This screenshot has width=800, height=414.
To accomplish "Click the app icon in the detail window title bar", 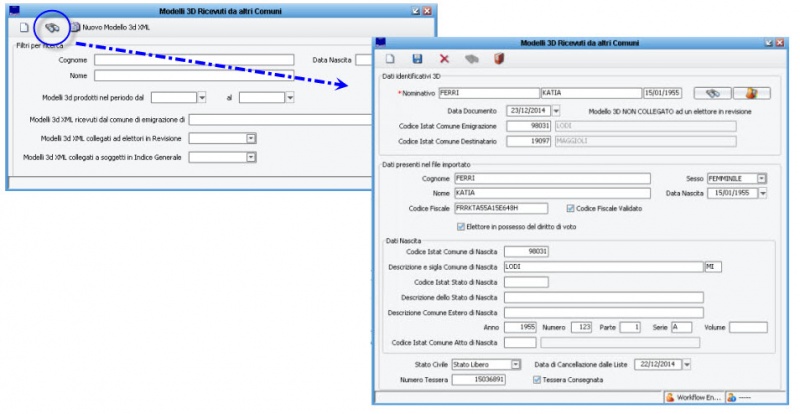I will click(x=381, y=42).
